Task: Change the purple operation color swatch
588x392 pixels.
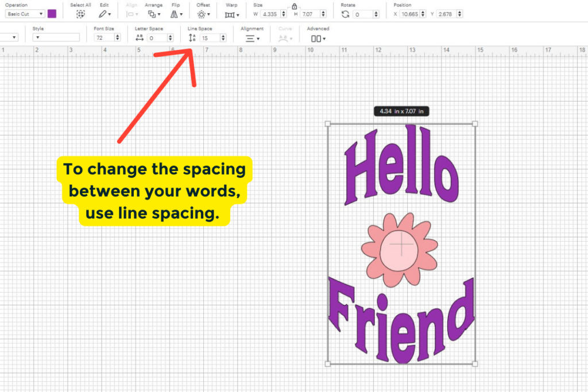Action: [51, 14]
